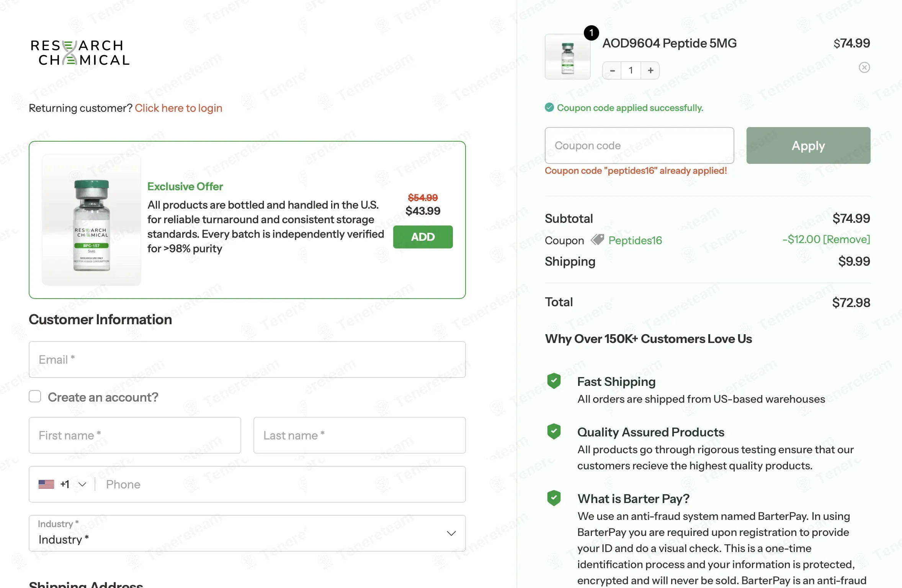
Task: Click the 'Create an account?' label
Action: tap(103, 397)
